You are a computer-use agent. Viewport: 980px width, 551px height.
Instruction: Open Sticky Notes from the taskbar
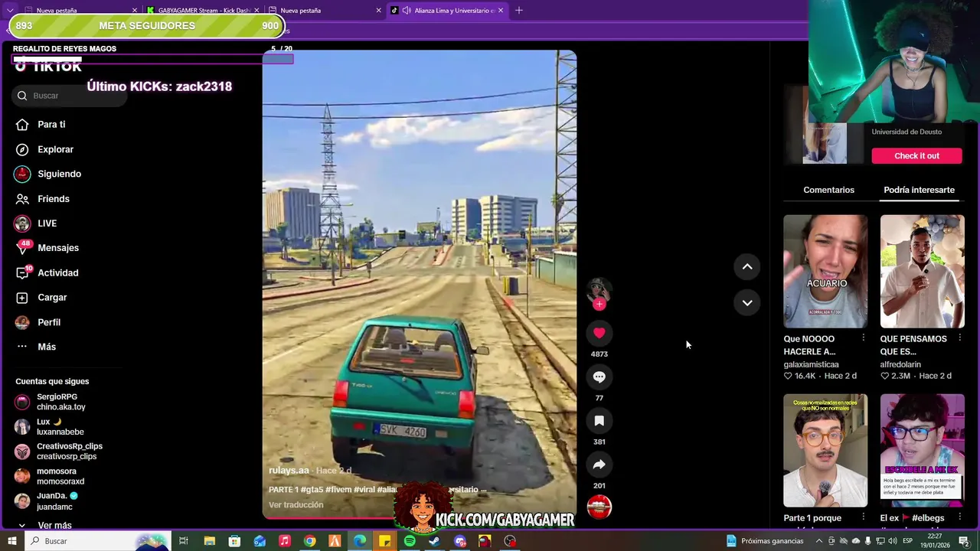pos(384,541)
